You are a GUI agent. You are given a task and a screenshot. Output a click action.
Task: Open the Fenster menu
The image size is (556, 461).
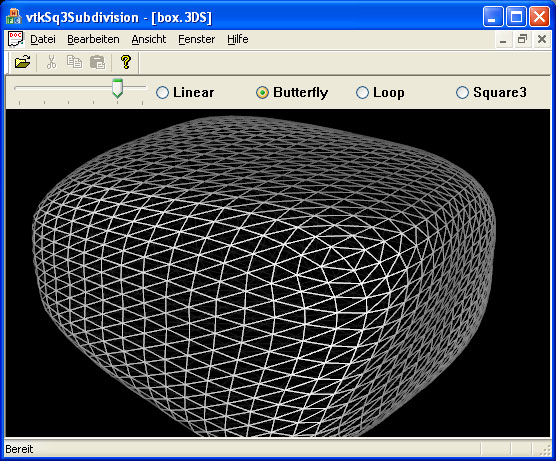[x=196, y=39]
